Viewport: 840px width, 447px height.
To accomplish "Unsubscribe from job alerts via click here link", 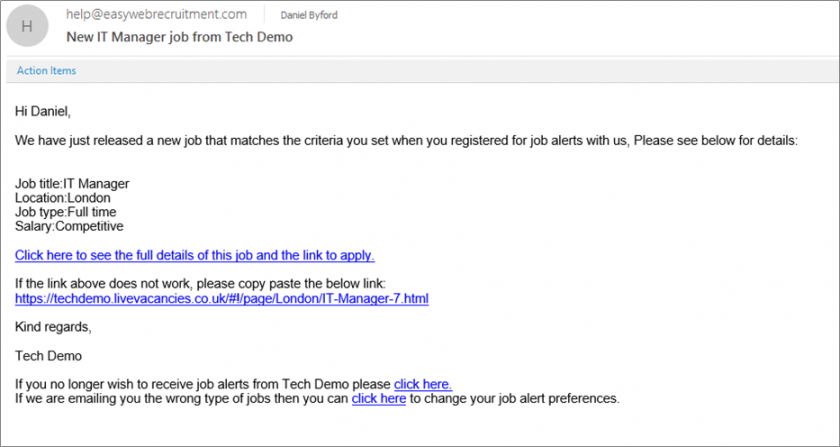I will (423, 384).
